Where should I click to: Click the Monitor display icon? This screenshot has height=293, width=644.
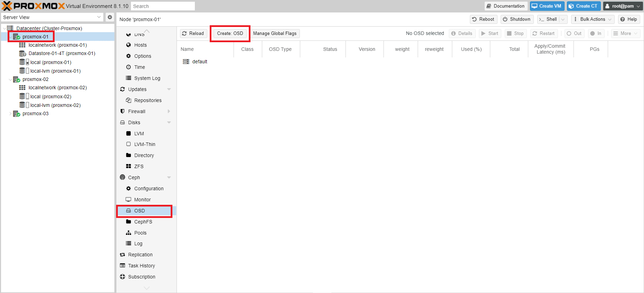click(129, 200)
